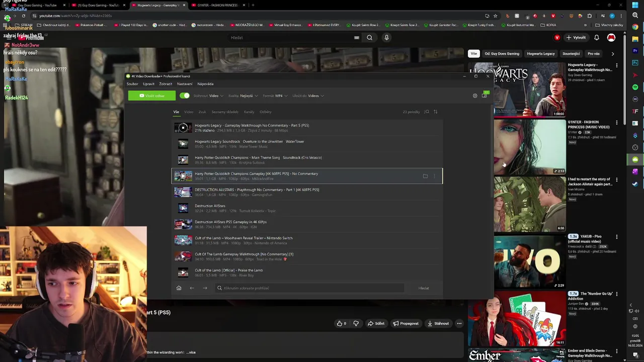The image size is (644, 362).
Task: Open downloader preferences gear icon
Action: pyautogui.click(x=474, y=96)
